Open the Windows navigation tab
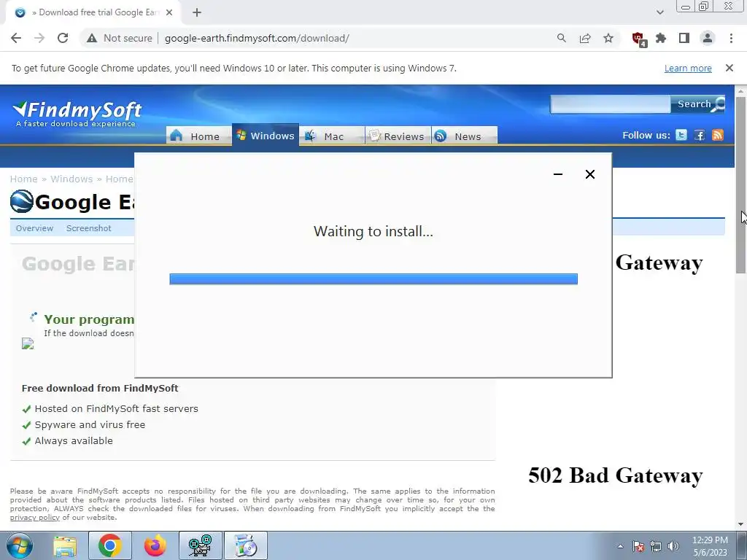 click(266, 135)
